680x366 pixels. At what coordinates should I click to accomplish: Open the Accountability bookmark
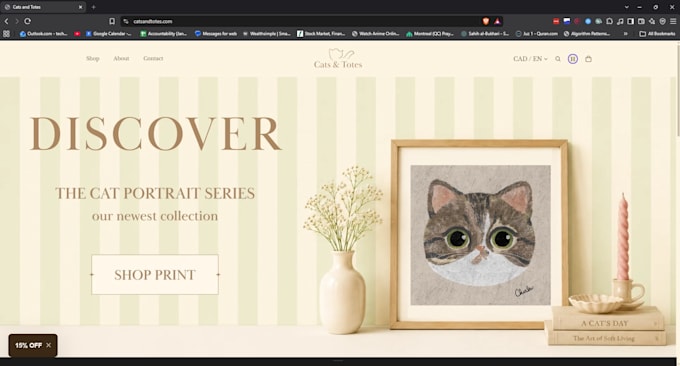(163, 33)
